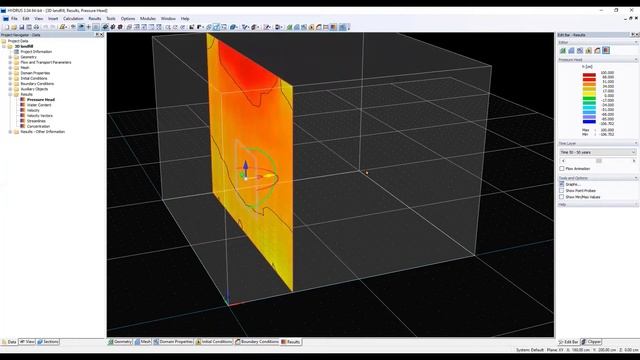This screenshot has height=360, width=640.
Task: Click the dark red legend color swatch
Action: [589, 75]
